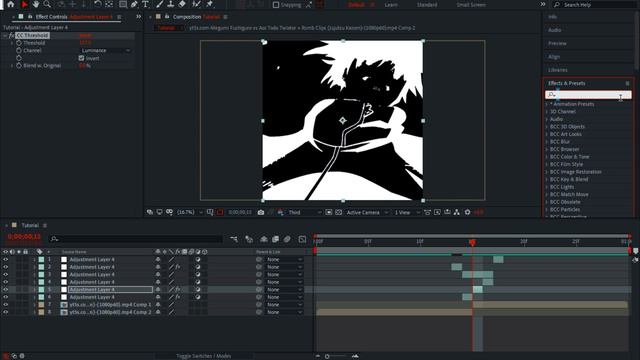Viewport: 640px width, 360px height.
Task: Click the shy layers icon in timeline header
Action: (264, 239)
